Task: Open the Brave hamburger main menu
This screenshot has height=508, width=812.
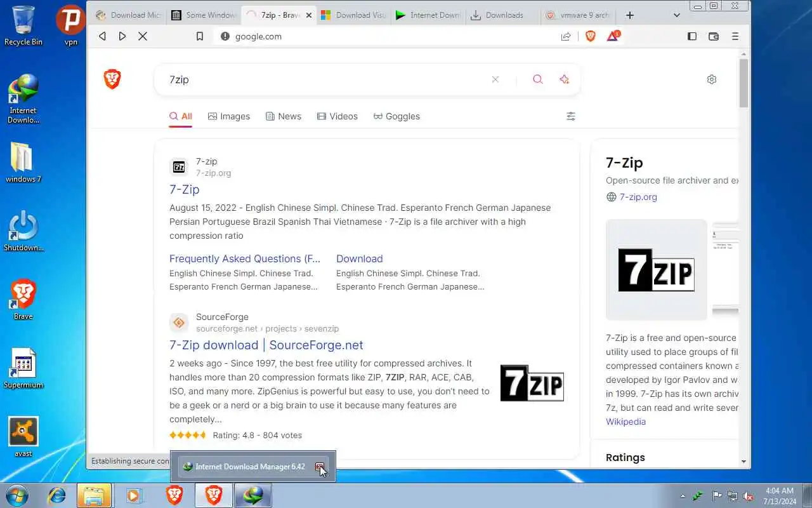Action: [735, 36]
